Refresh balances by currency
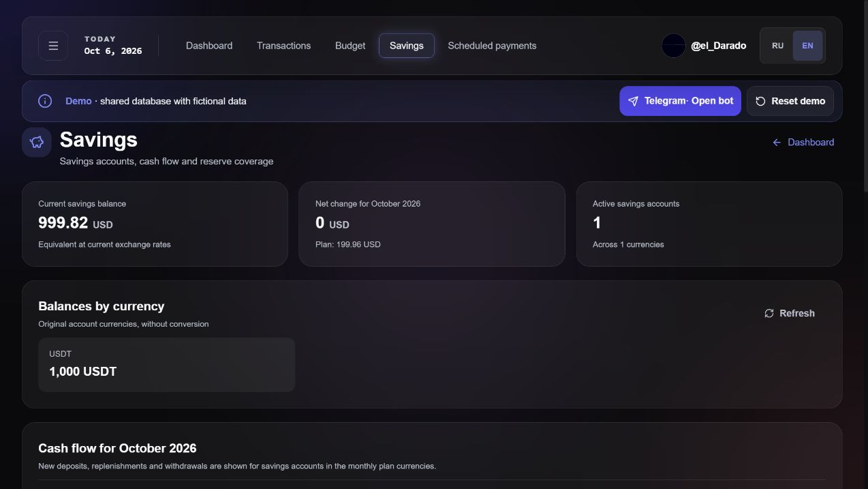Screen dimensions: 868x489 point(790,313)
